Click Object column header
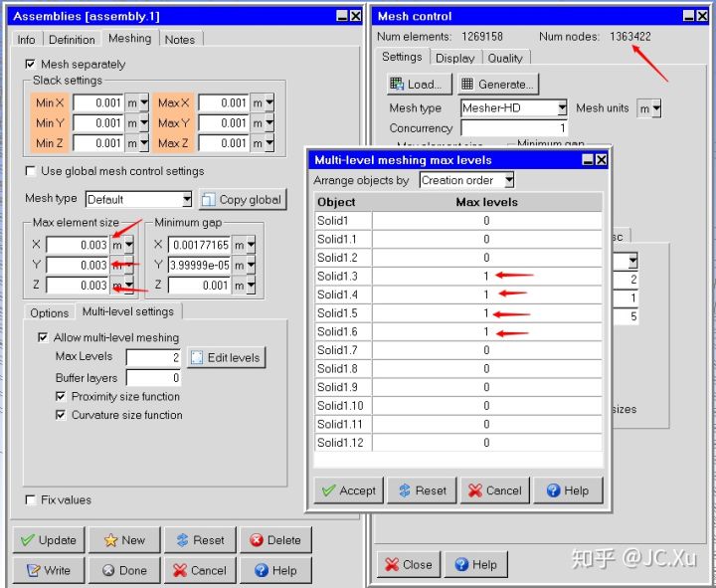The width and height of the screenshot is (716, 588). (343, 202)
